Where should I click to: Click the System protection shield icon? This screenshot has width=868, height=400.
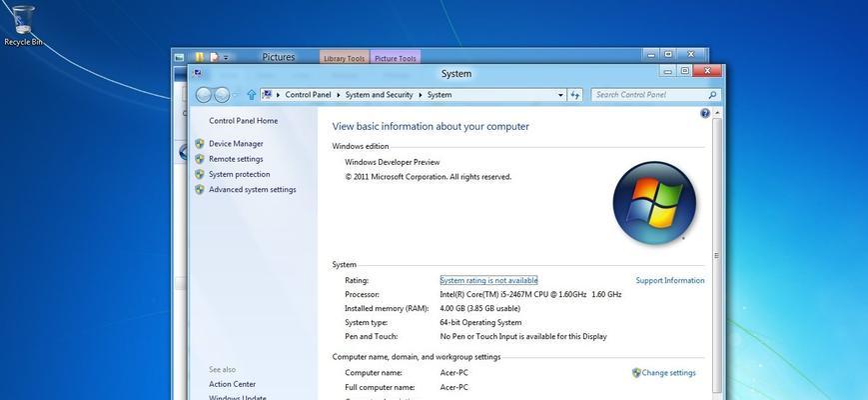coord(200,174)
